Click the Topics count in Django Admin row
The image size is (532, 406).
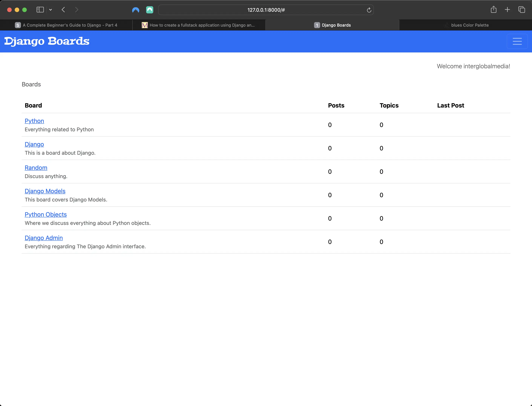click(381, 242)
